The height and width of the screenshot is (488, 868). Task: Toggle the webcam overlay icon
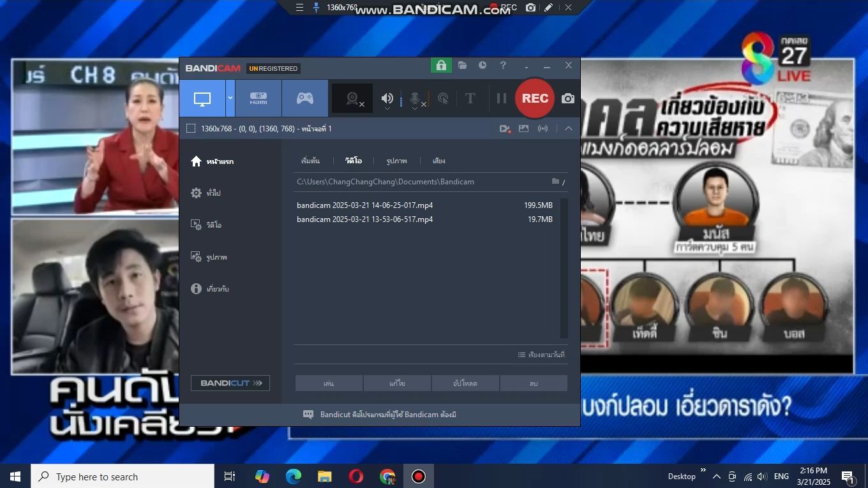pos(352,99)
